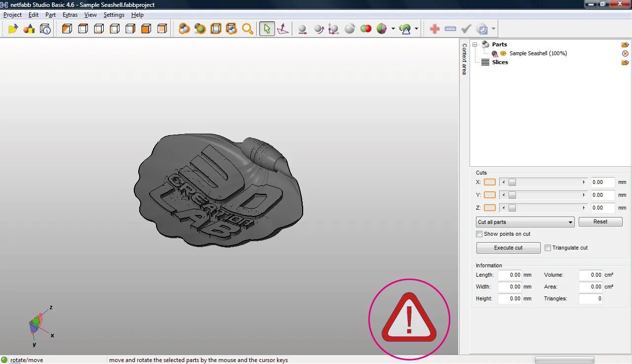Activate the green arrow selection mode
Image resolution: width=632 pixels, height=364 pixels.
[267, 29]
